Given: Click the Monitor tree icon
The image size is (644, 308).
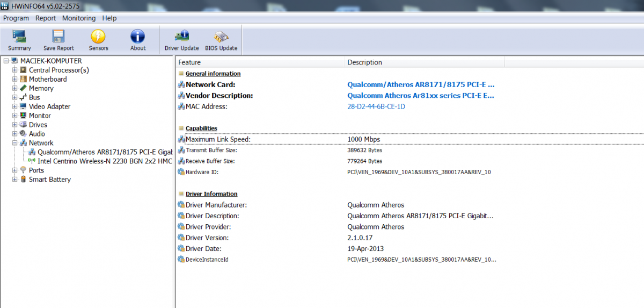Looking at the screenshot, I should (x=24, y=116).
